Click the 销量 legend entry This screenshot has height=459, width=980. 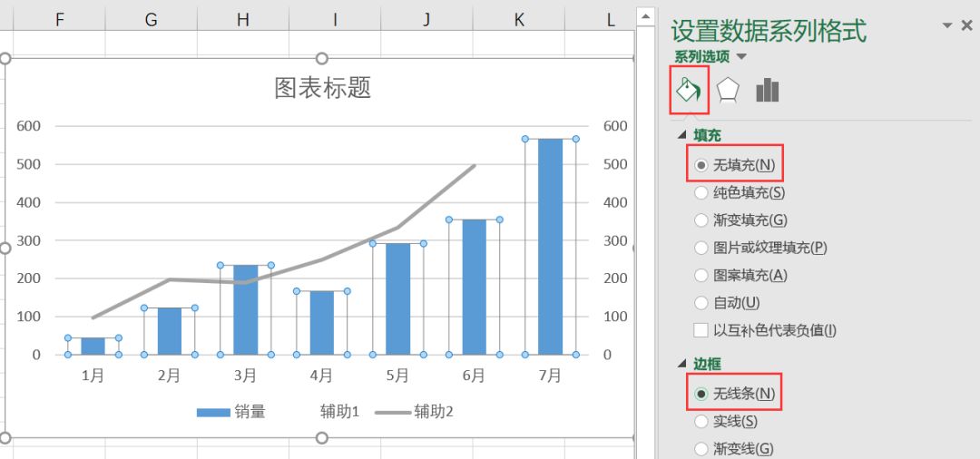click(x=231, y=412)
